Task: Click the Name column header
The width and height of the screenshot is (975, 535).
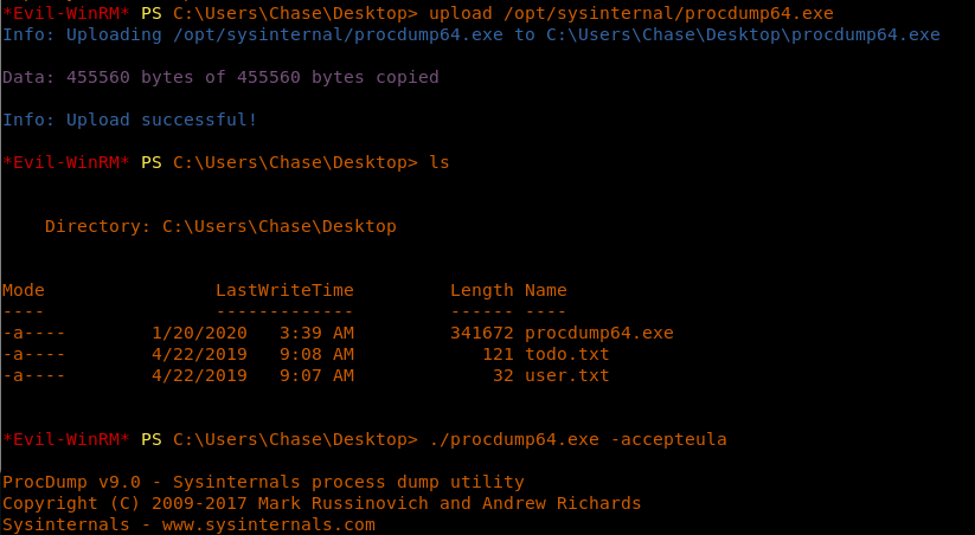Action: pos(545,290)
